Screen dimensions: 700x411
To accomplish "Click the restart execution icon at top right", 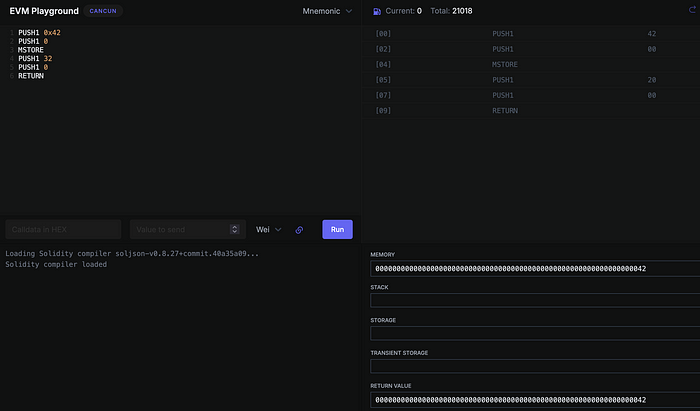I will [692, 9].
